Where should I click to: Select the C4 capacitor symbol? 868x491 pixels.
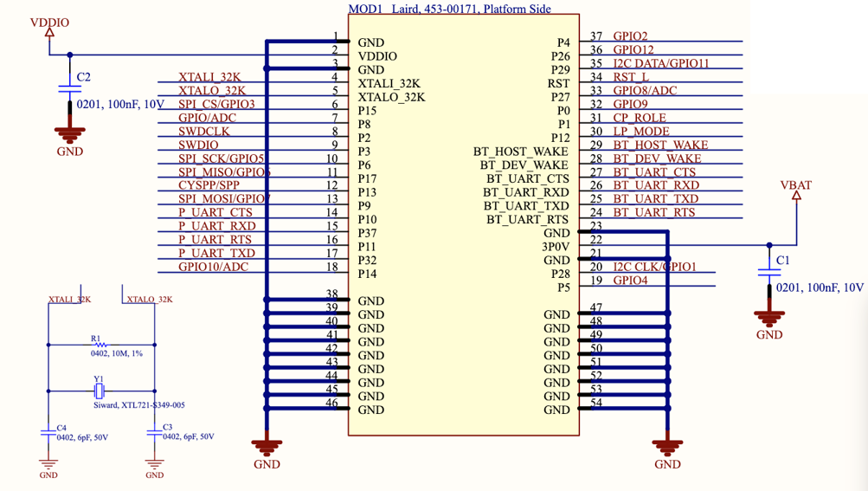pyautogui.click(x=48, y=432)
